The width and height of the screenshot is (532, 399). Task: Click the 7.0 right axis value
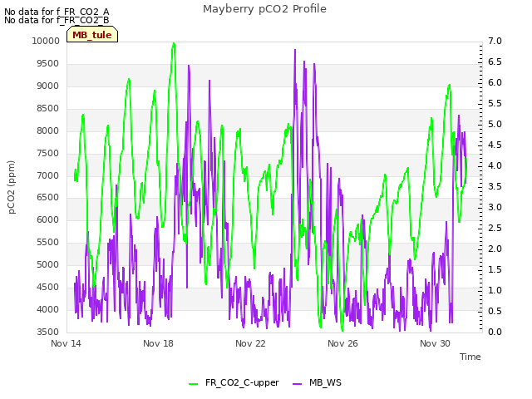pyautogui.click(x=495, y=41)
